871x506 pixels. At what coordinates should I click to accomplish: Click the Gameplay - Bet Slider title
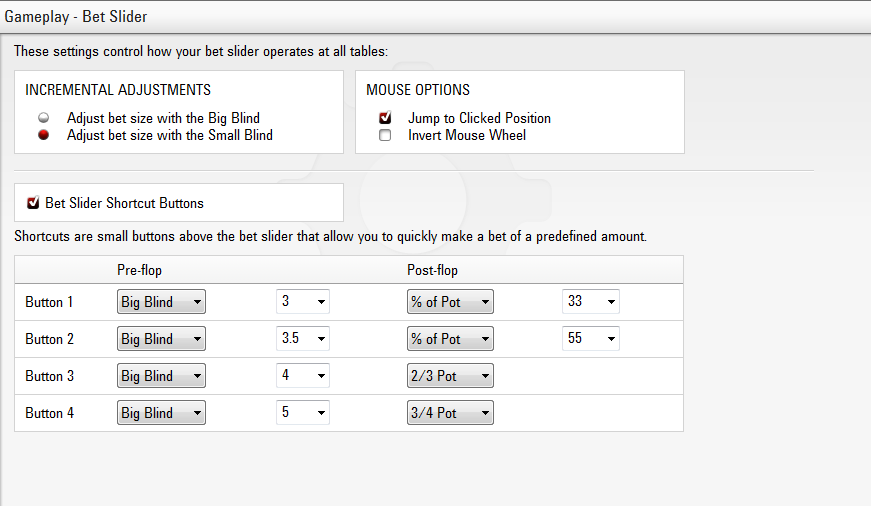(x=76, y=17)
